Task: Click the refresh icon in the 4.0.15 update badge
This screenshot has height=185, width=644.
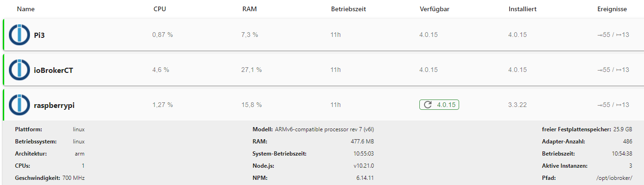Action: tap(427, 105)
